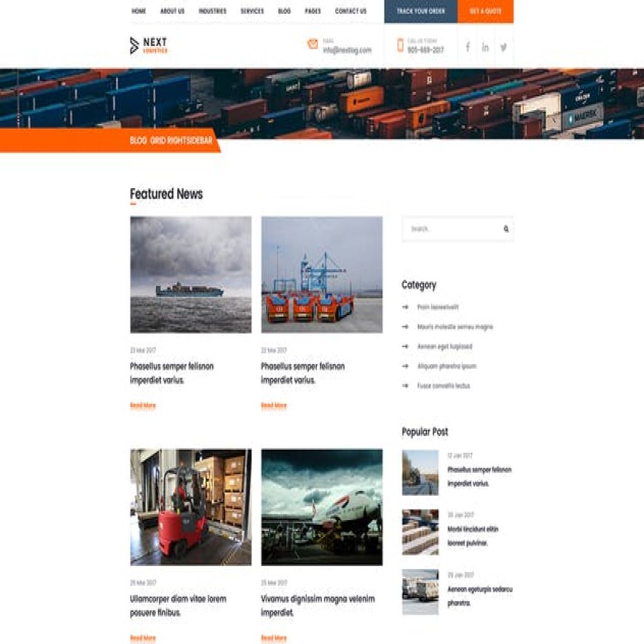This screenshot has width=644, height=644.
Task: Open the Mauris molestie category link
Action: tap(455, 327)
